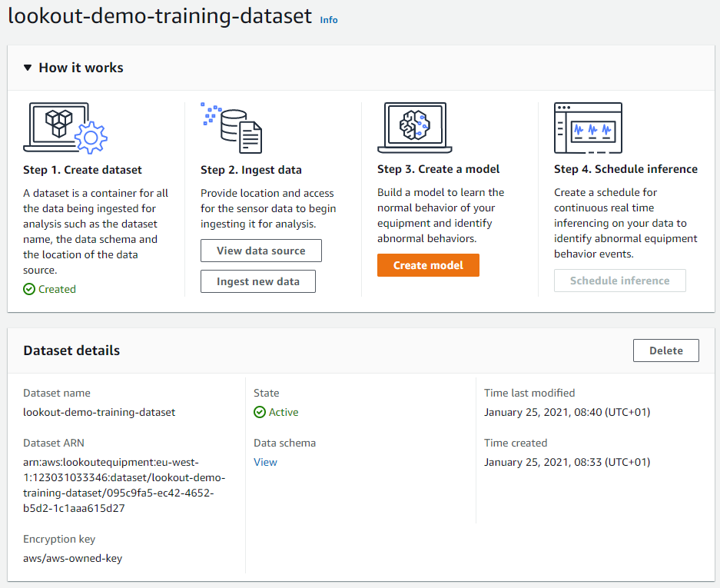
Task: Click the Step 1. Create dataset heading
Action: click(x=83, y=170)
